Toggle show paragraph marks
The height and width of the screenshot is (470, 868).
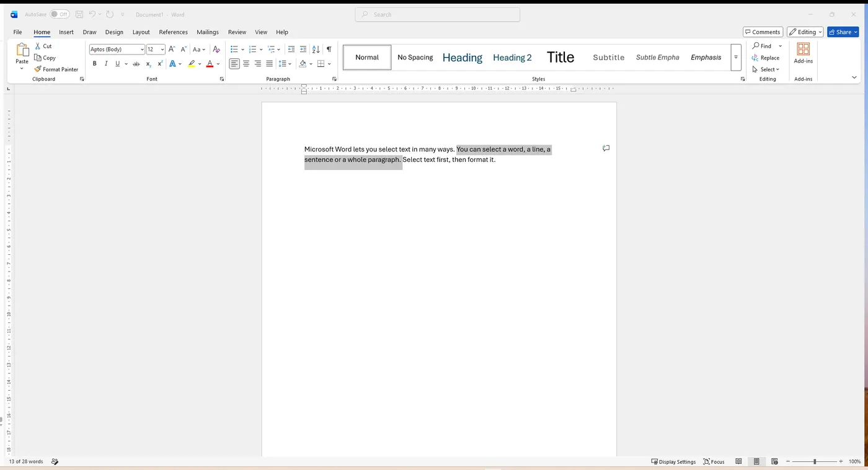pos(329,49)
